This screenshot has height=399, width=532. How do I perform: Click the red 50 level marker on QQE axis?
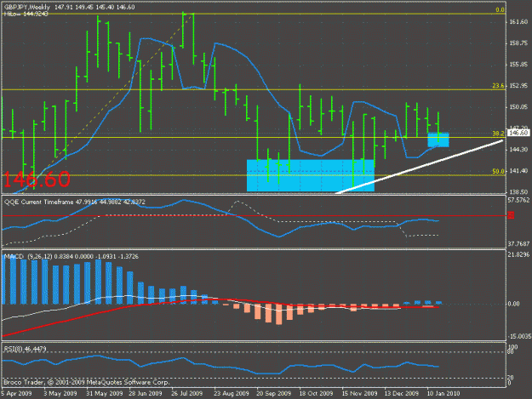point(511,215)
